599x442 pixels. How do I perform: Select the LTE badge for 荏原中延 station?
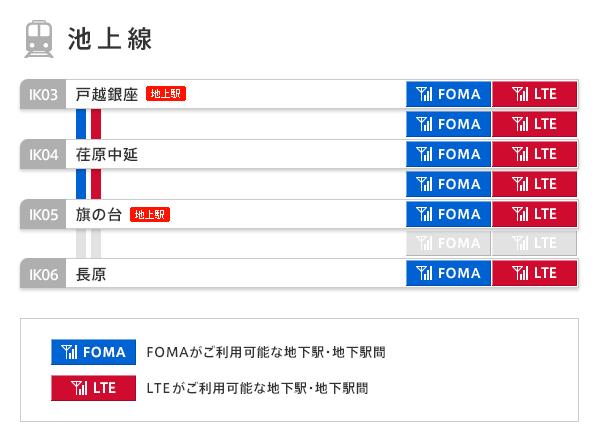click(x=534, y=154)
